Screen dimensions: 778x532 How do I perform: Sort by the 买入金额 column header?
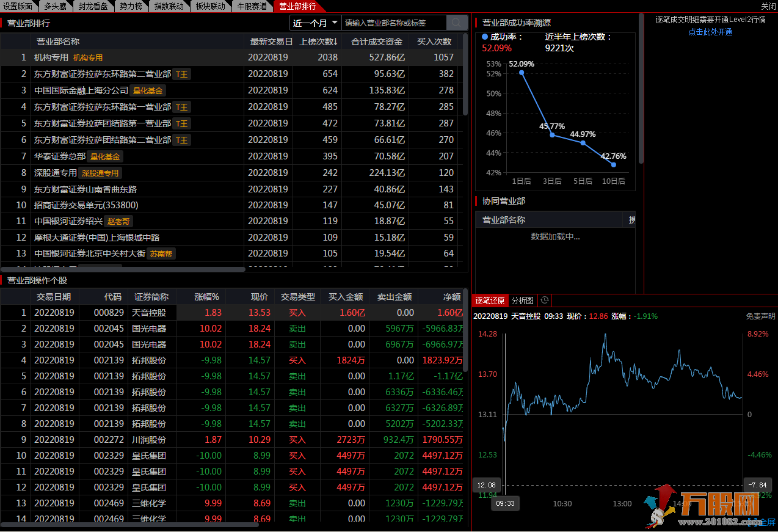(x=345, y=297)
